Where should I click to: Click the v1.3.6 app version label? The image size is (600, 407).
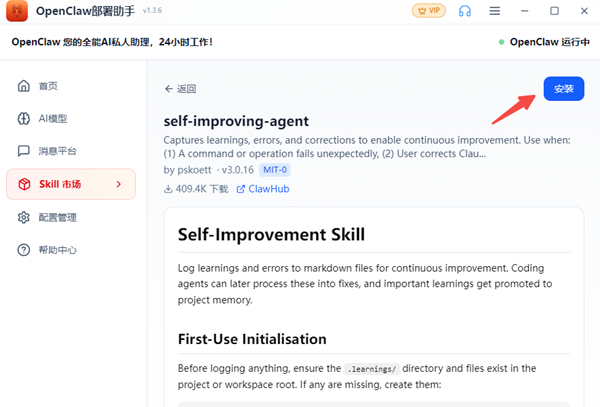(152, 11)
